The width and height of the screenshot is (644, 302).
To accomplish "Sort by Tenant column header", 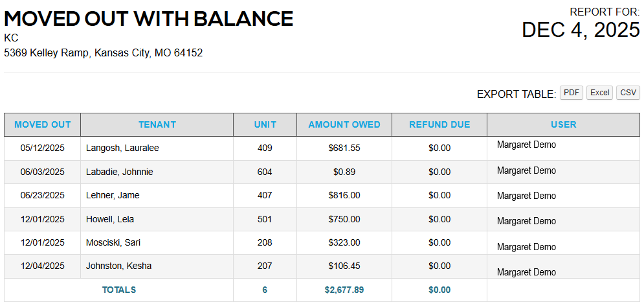I will [x=157, y=124].
